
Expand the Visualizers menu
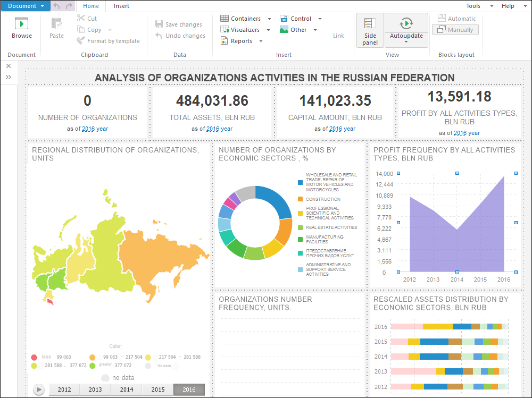[x=245, y=30]
